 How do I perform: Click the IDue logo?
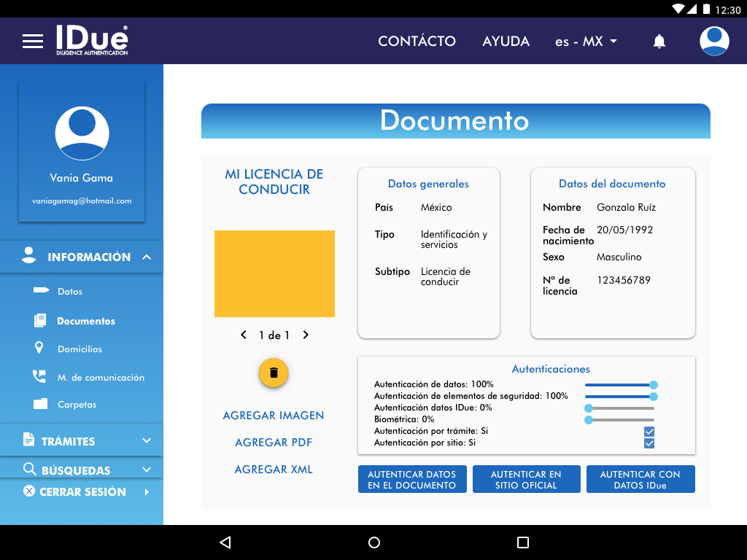click(92, 41)
